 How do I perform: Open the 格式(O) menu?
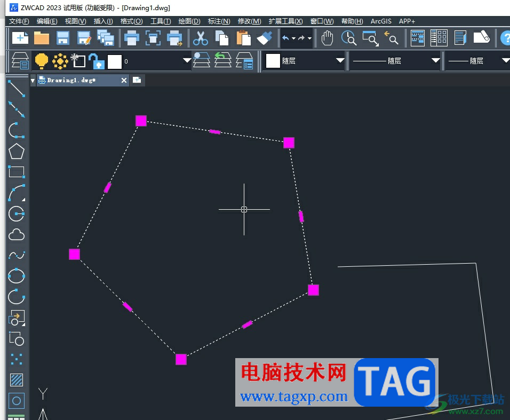point(131,21)
